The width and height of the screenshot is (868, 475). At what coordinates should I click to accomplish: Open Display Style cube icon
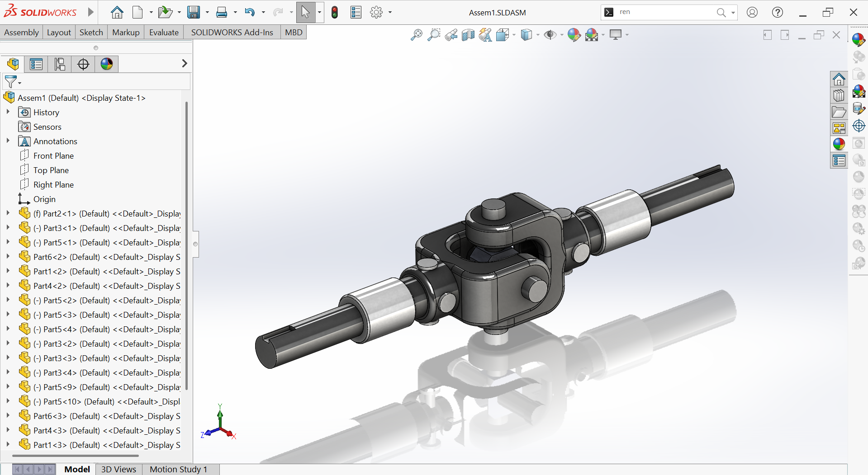click(x=526, y=35)
